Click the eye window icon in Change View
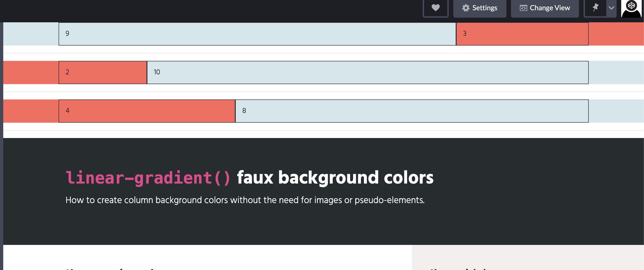 (x=523, y=8)
